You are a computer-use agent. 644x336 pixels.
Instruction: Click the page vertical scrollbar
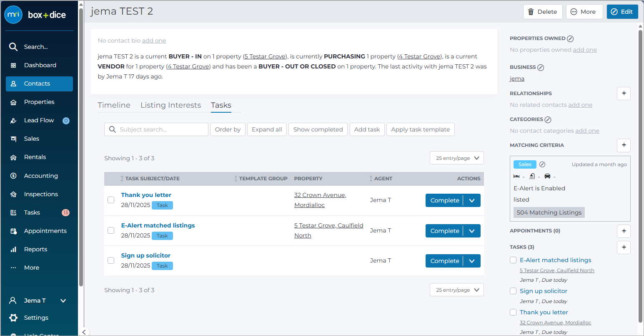[641, 175]
